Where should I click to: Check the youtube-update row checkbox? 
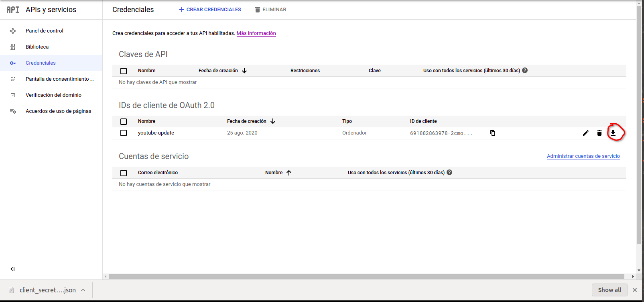tap(124, 133)
